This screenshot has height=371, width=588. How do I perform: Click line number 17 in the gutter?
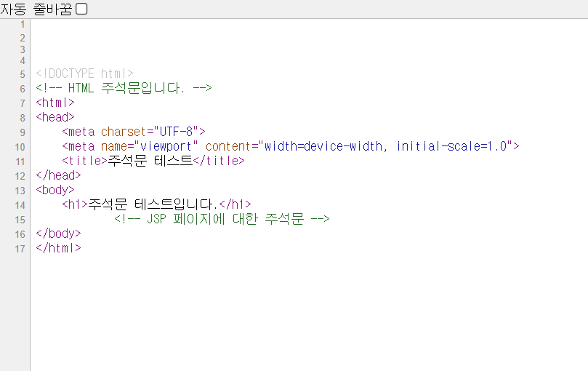(x=20, y=249)
